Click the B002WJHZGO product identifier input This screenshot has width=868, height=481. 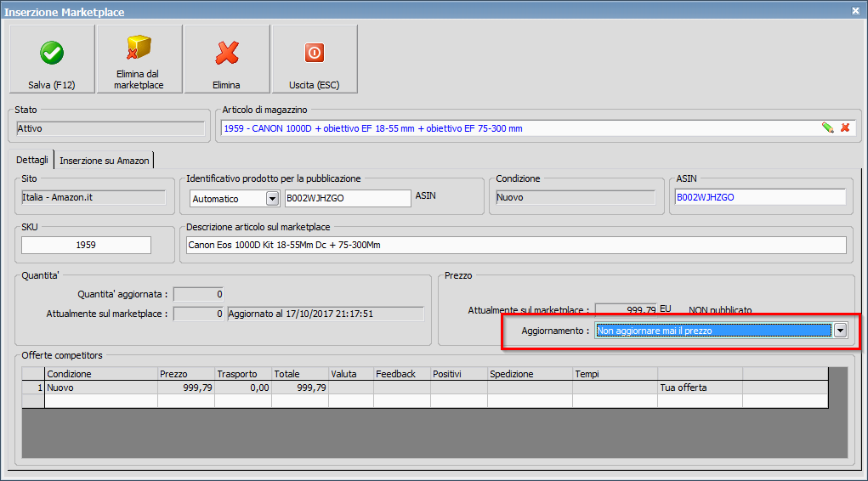pyautogui.click(x=348, y=198)
